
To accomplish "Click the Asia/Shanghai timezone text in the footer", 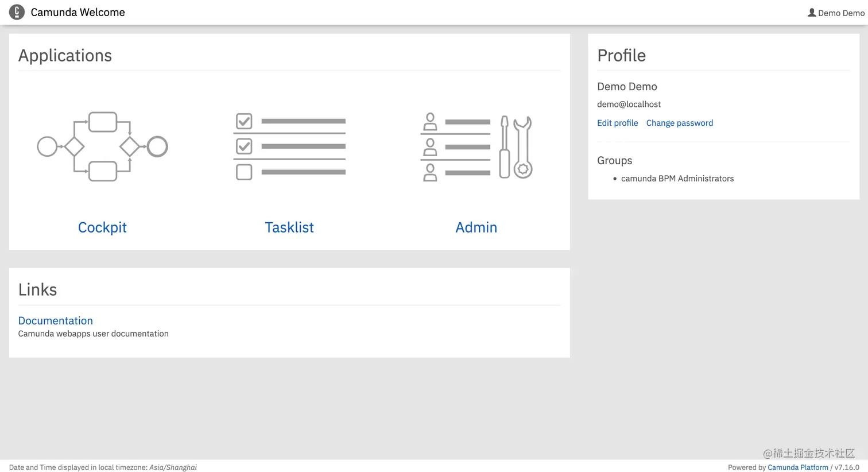I will click(173, 467).
